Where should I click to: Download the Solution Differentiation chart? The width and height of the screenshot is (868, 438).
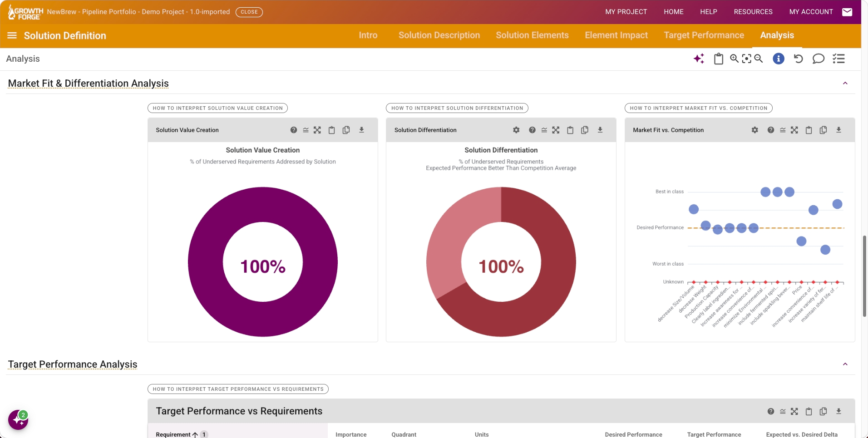pyautogui.click(x=600, y=130)
